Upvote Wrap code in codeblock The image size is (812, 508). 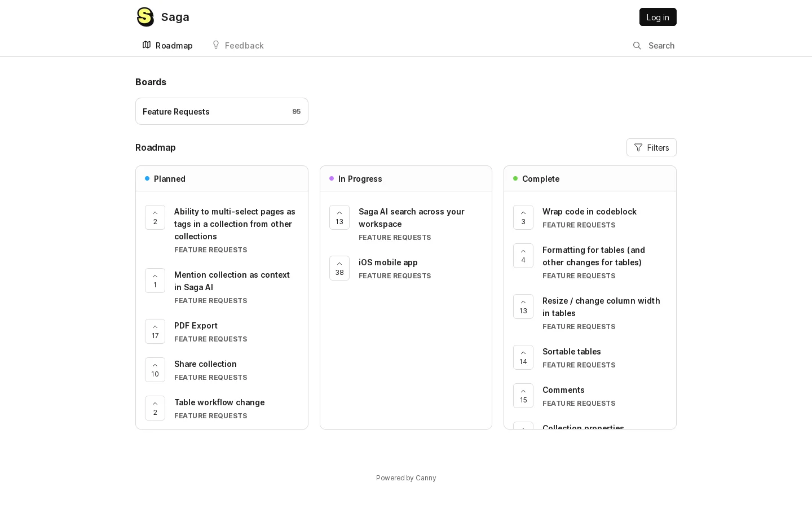(x=523, y=217)
